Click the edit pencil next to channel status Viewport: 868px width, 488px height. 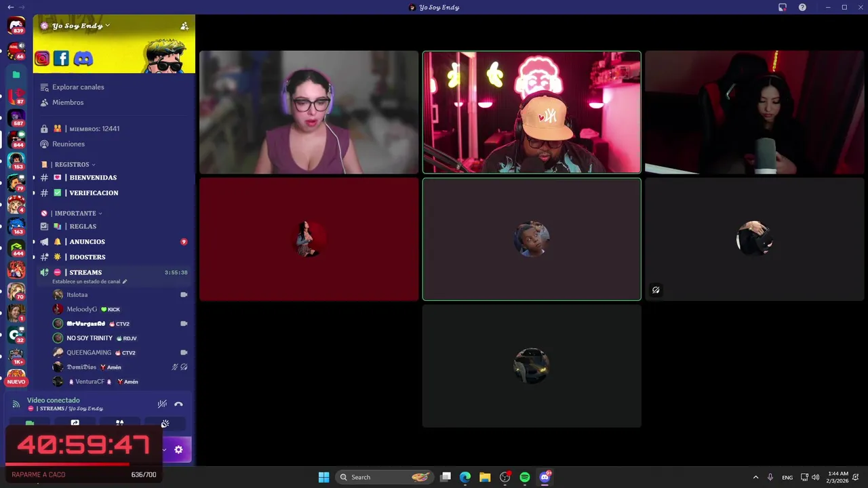coord(125,281)
